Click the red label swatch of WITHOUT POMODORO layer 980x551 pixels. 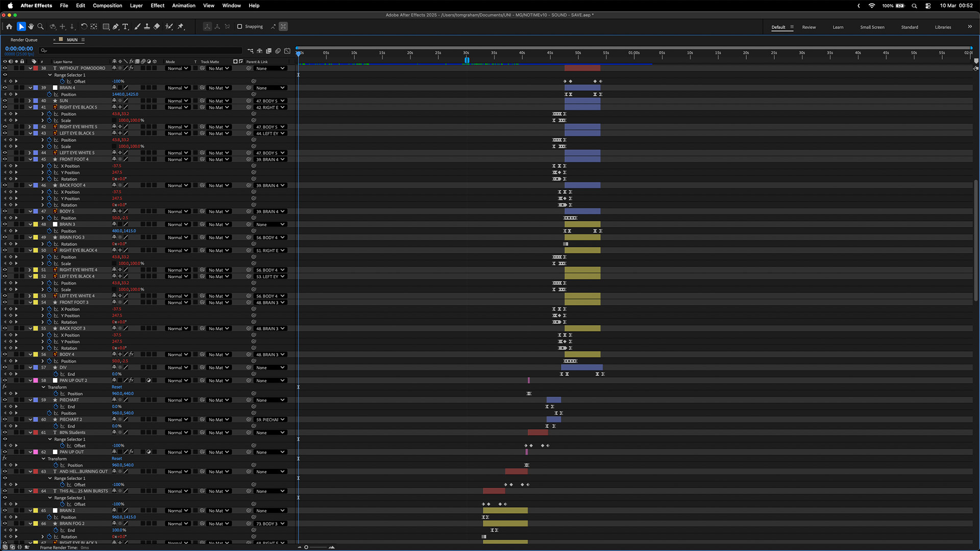pos(36,68)
